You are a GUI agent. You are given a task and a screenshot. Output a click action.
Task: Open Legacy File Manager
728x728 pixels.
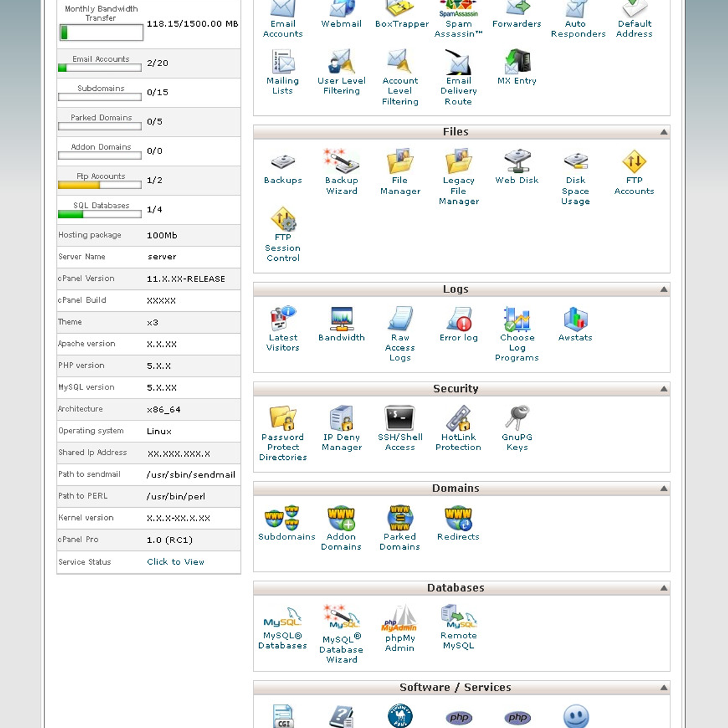[459, 177]
